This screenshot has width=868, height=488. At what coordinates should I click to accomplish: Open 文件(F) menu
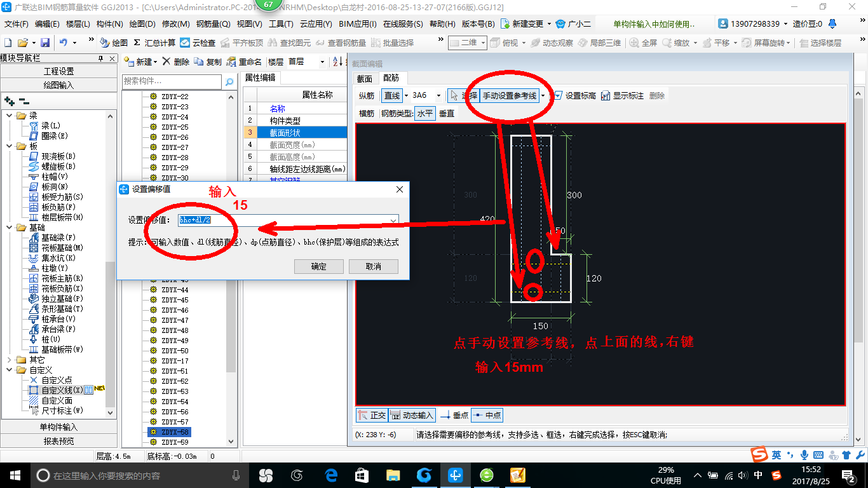pyautogui.click(x=17, y=24)
